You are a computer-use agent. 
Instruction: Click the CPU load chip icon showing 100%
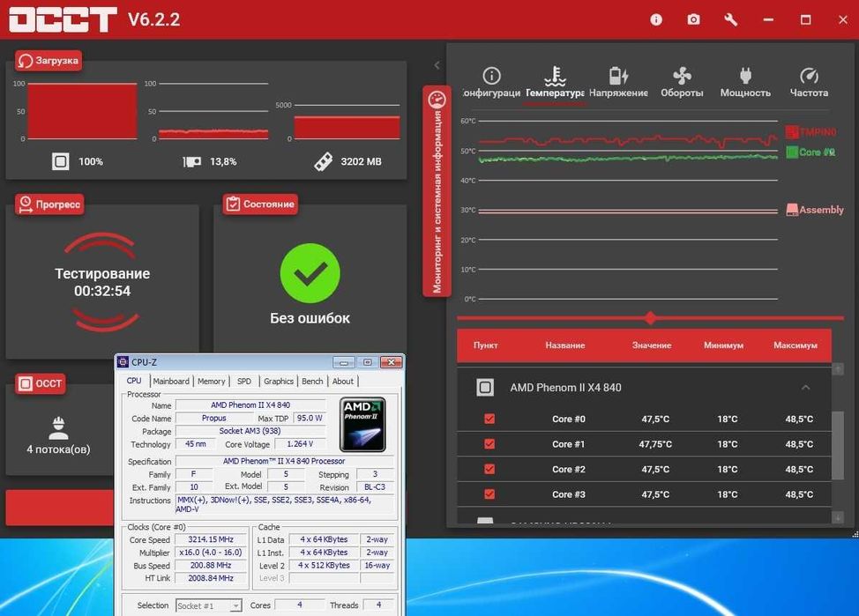(x=61, y=161)
